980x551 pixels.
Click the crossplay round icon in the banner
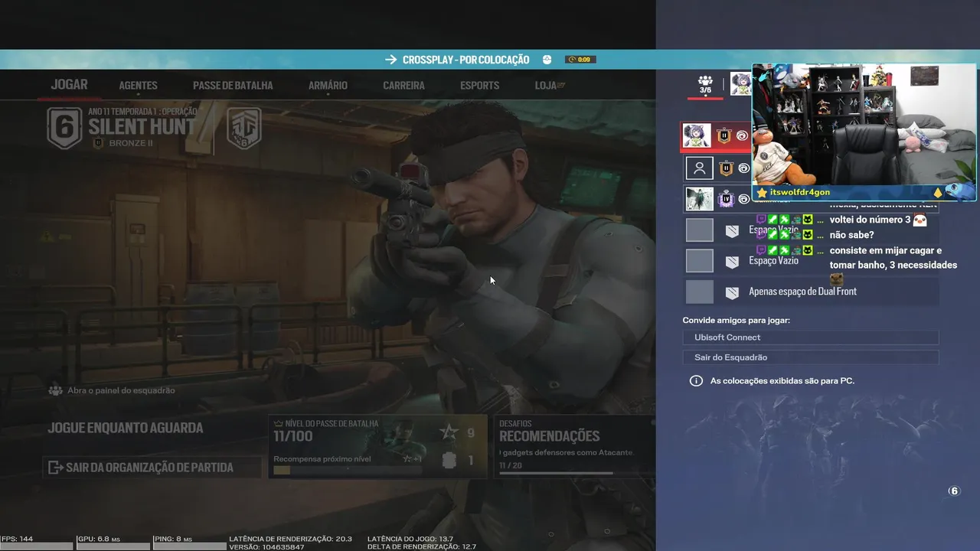click(x=547, y=60)
